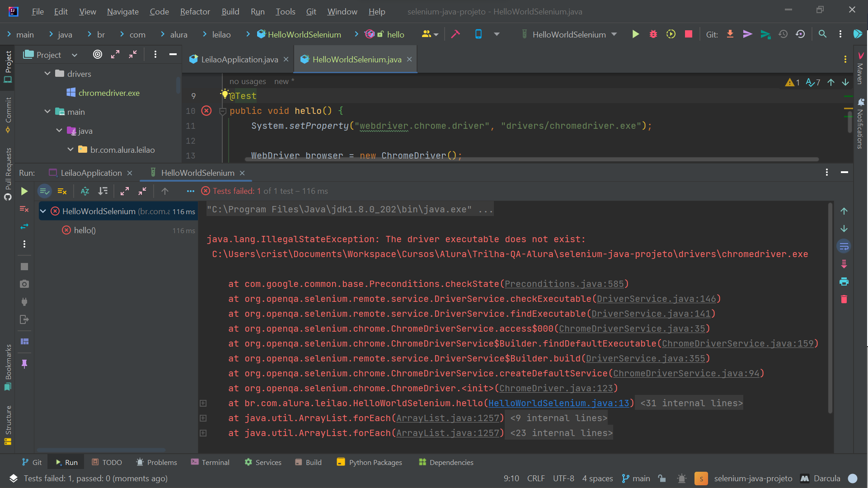The image size is (868, 488).
Task: Collapse the main folder in Project tree
Action: click(x=47, y=111)
